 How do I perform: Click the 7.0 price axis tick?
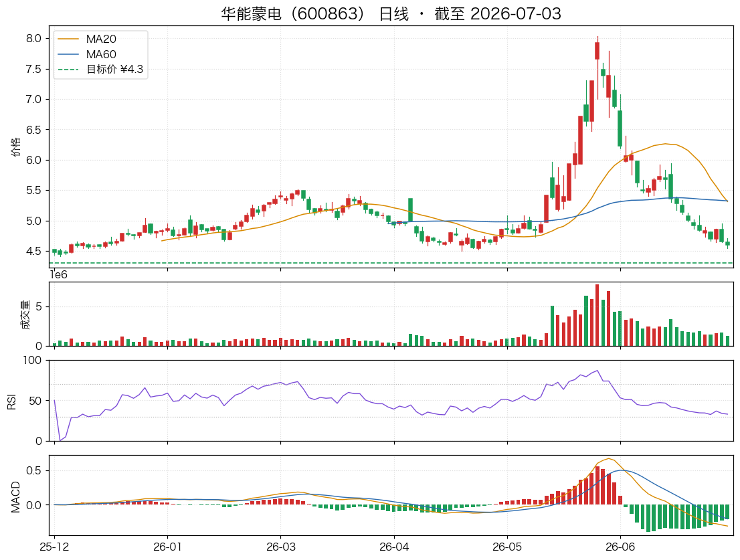[34, 100]
